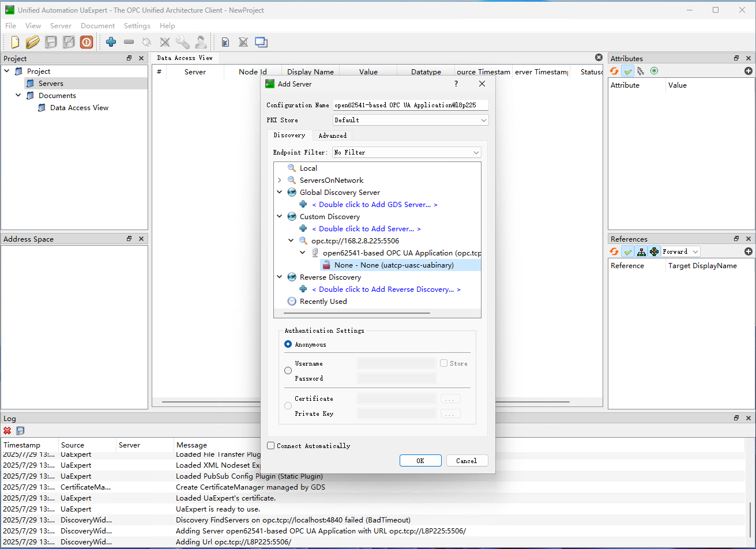Click Cancel in the Add Server dialog
Screen dimensions: 756x549
(467, 461)
